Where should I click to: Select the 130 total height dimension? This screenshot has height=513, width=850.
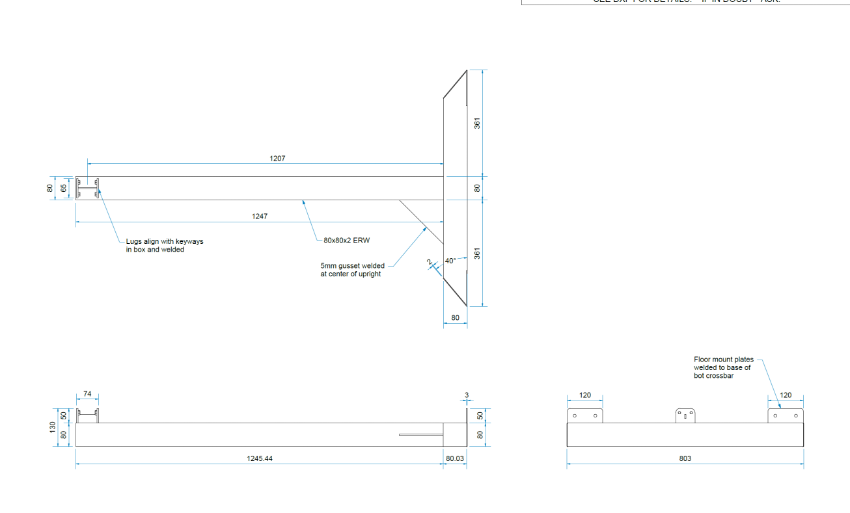[x=53, y=426]
